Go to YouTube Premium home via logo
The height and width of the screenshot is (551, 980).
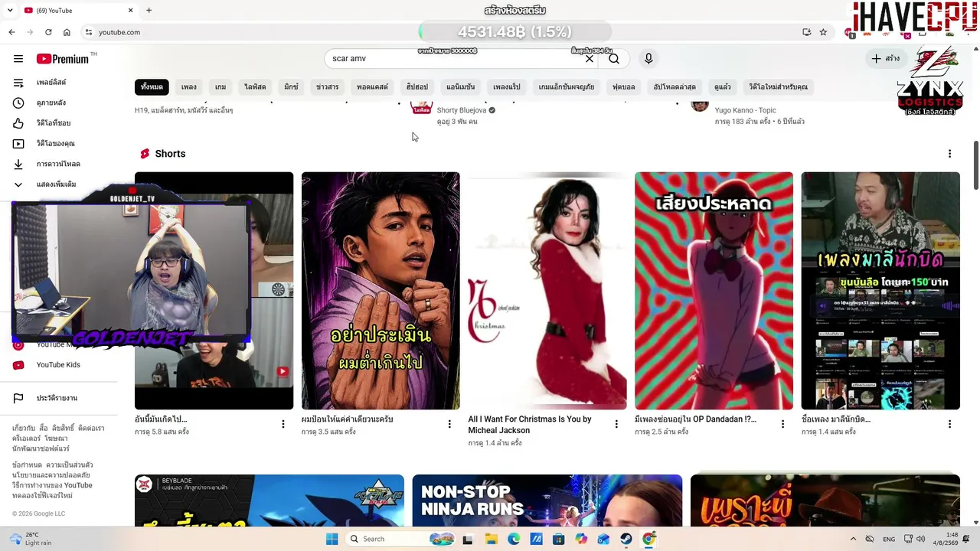point(63,59)
